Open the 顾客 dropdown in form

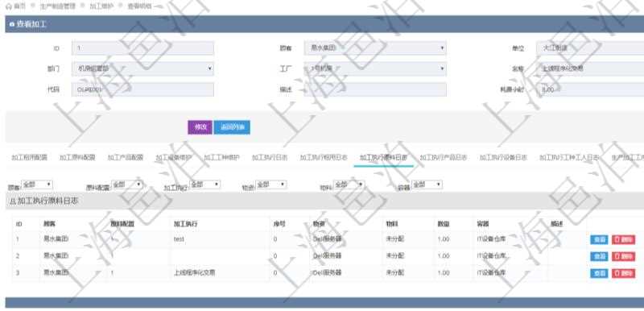coord(375,48)
